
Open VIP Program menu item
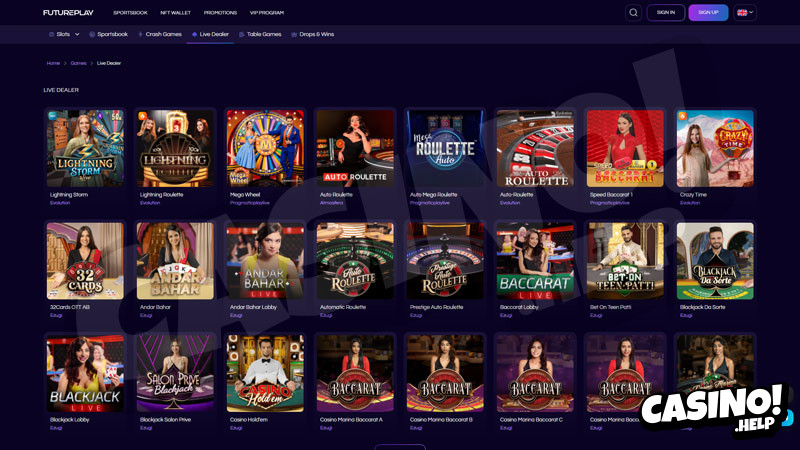point(267,13)
